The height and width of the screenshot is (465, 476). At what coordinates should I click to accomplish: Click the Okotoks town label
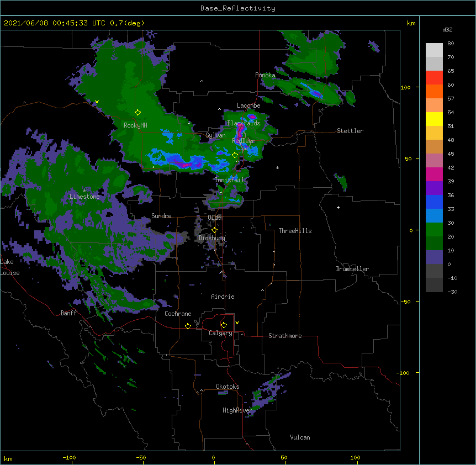228,387
